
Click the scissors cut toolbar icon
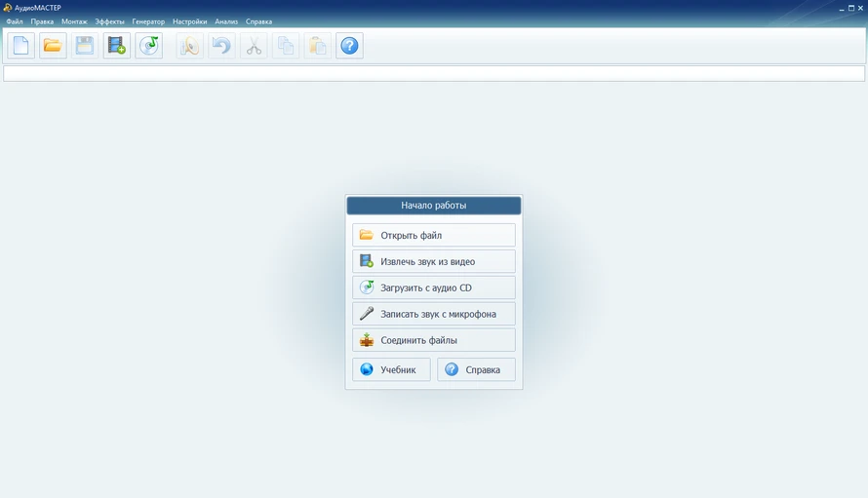(255, 45)
